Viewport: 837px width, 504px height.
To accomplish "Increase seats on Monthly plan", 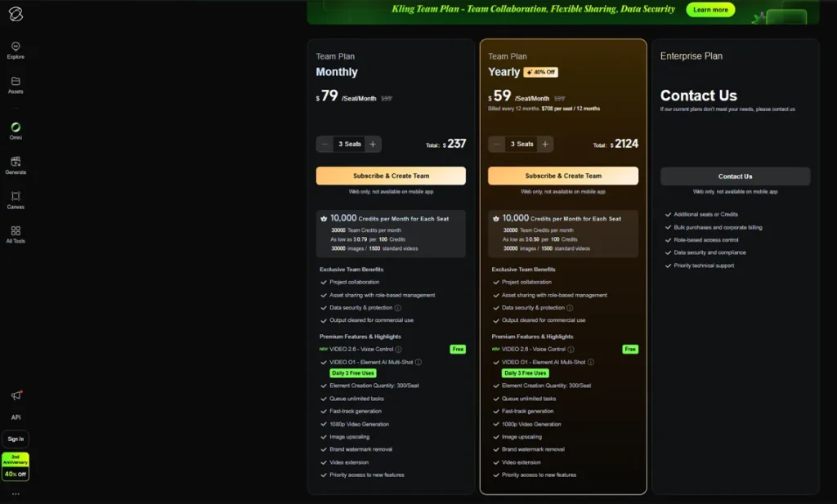I will (373, 144).
